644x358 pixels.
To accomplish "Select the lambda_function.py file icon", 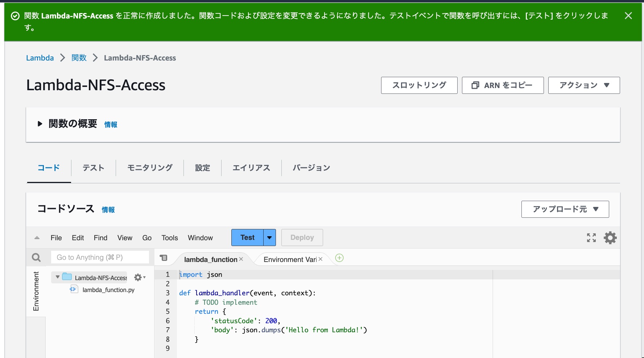I will coord(74,290).
